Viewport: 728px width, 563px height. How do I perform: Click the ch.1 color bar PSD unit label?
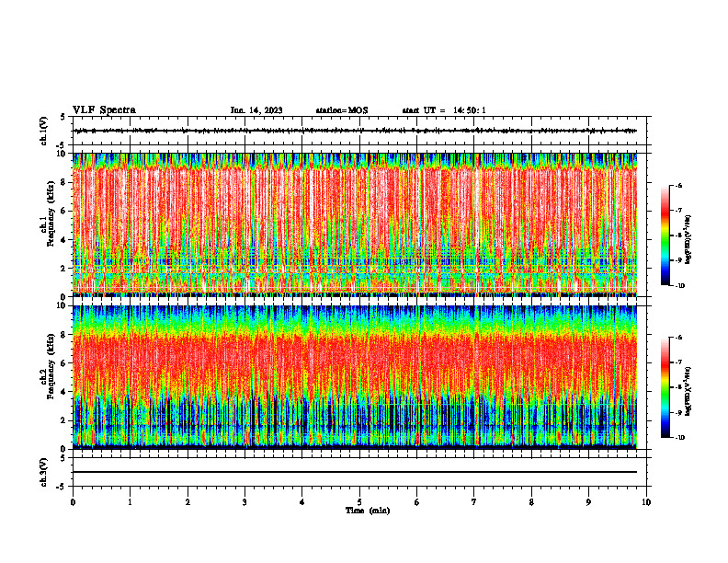688,240
